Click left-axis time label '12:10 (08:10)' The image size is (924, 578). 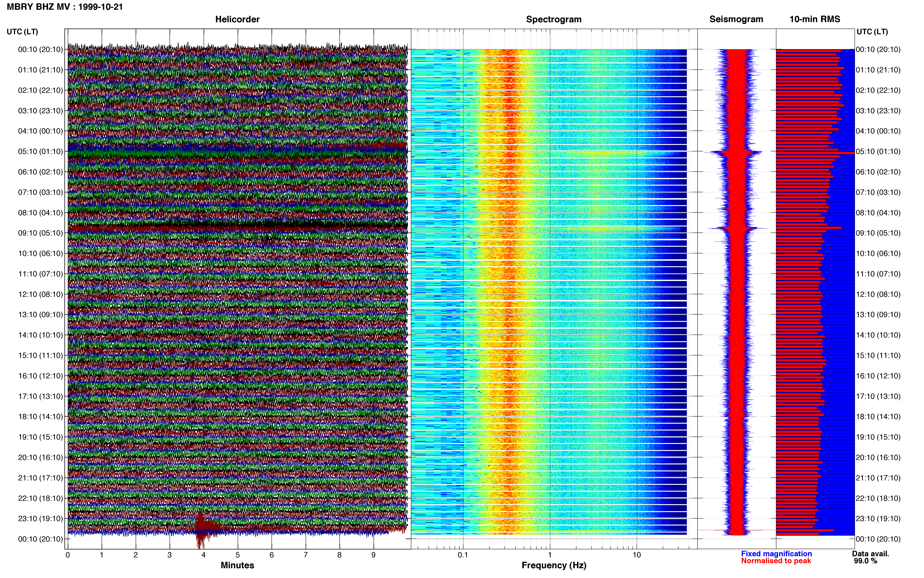(41, 294)
